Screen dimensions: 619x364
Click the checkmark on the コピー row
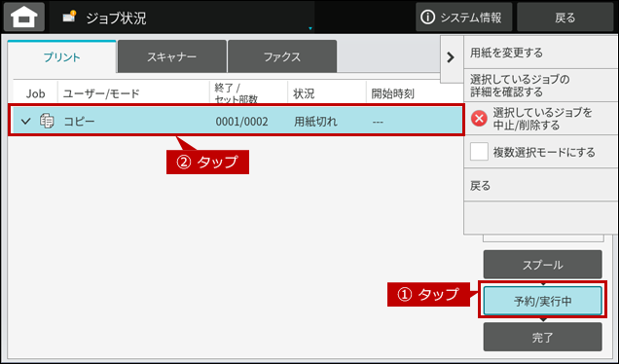click(25, 121)
